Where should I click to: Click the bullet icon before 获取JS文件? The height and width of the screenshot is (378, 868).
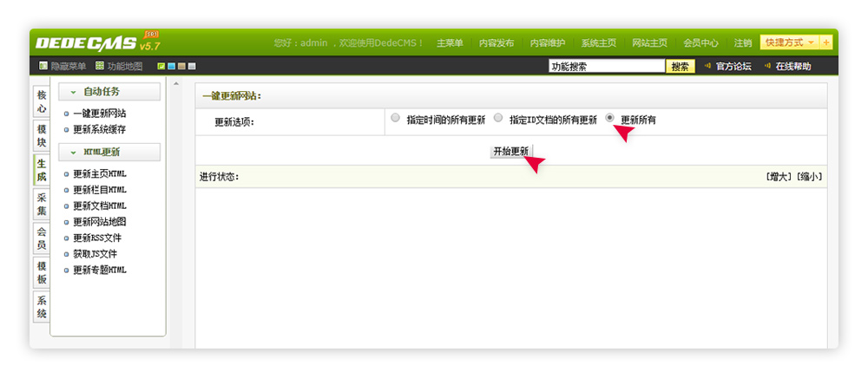click(x=67, y=254)
